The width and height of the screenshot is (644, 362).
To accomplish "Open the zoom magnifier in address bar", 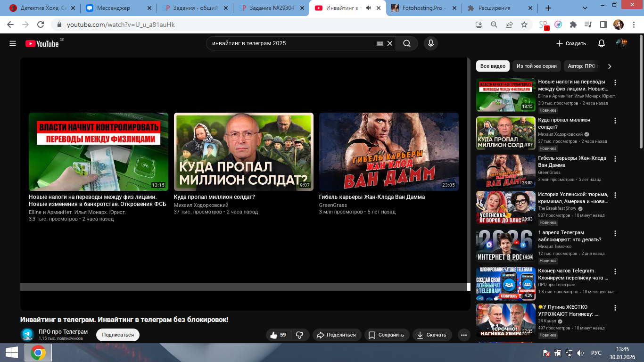I will pos(494,25).
